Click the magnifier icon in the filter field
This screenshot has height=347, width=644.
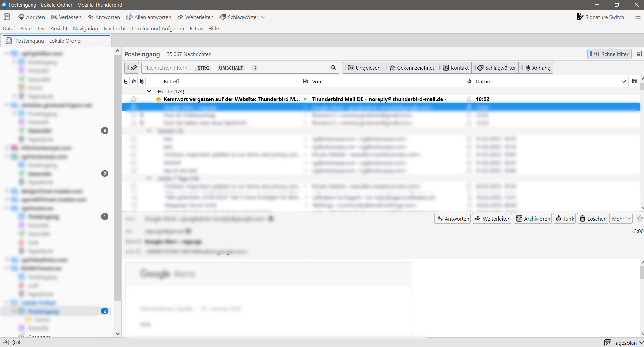tap(333, 68)
